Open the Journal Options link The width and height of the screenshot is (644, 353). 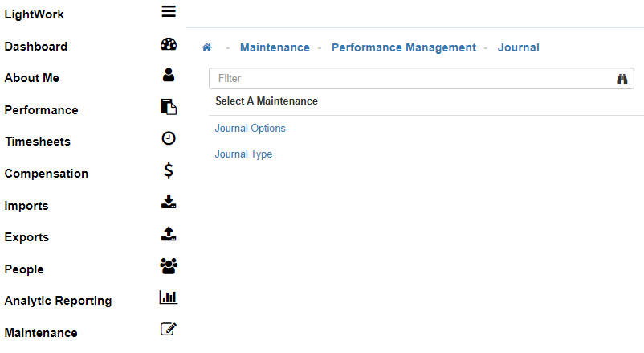click(250, 129)
